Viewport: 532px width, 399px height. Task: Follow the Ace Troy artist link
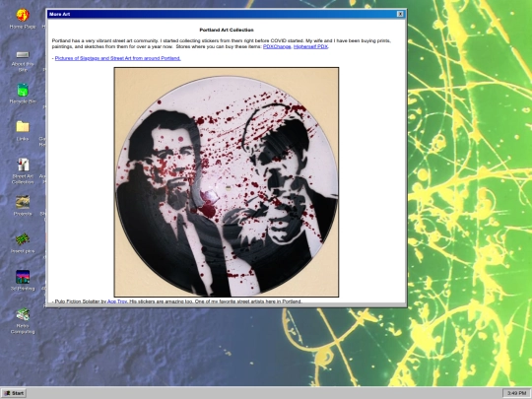pos(117,301)
